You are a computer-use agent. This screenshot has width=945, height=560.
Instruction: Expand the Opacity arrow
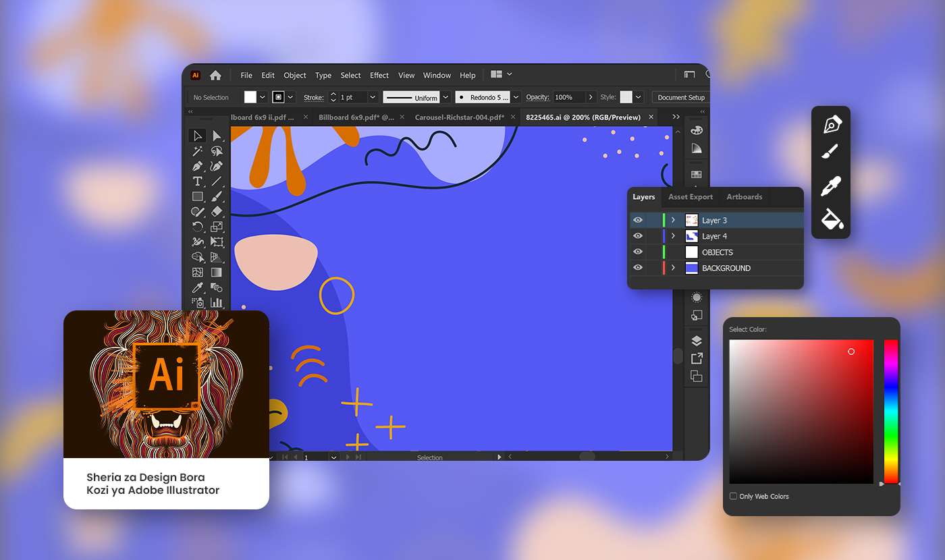(x=591, y=97)
